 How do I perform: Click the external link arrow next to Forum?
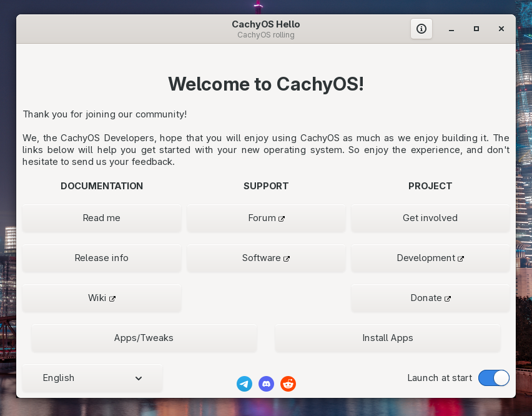pos(280,218)
